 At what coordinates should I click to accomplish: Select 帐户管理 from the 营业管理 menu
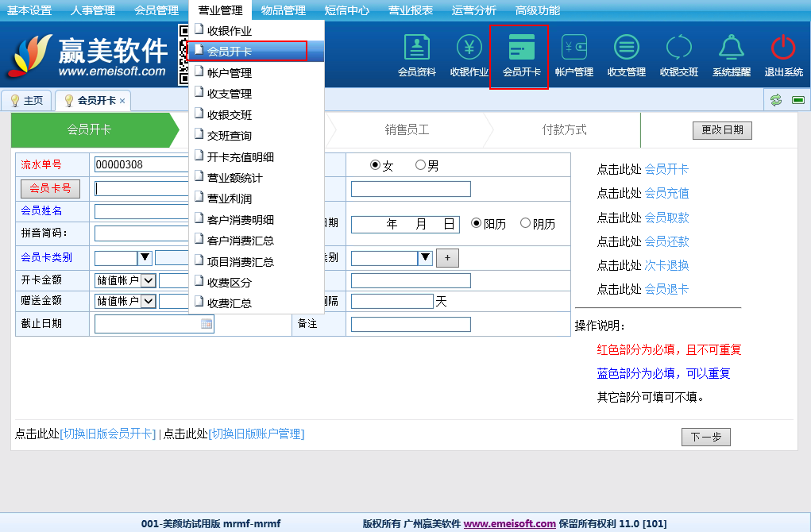pyautogui.click(x=229, y=73)
